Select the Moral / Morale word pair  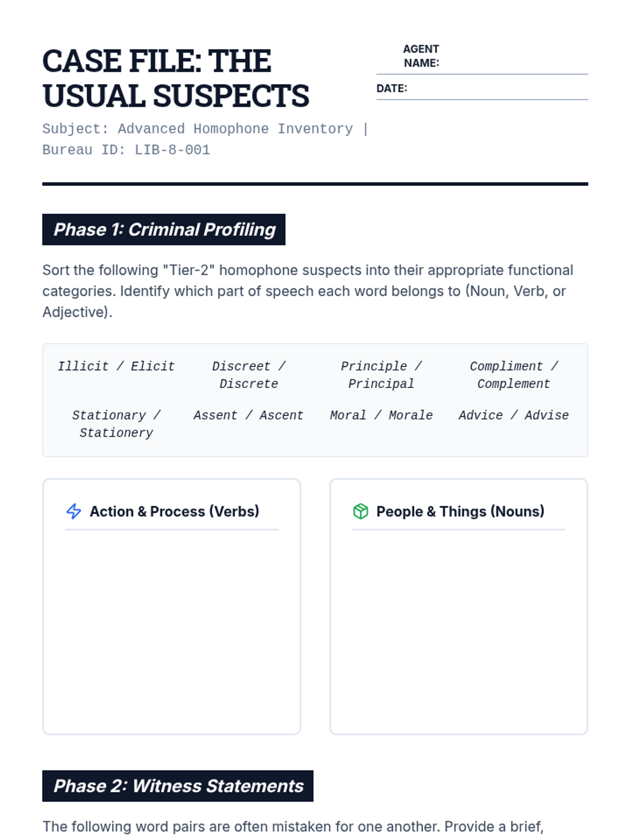click(381, 415)
